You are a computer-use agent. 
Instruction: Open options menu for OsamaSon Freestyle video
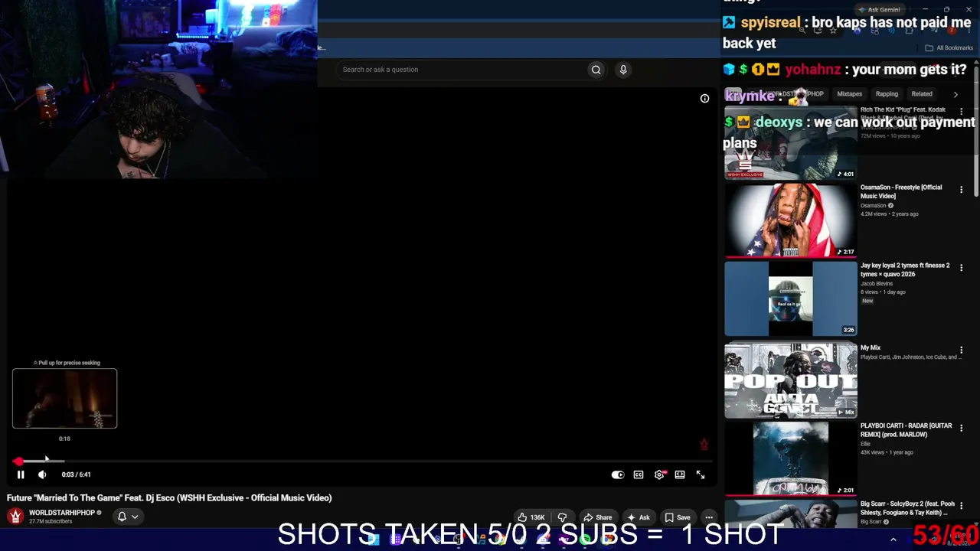962,190
